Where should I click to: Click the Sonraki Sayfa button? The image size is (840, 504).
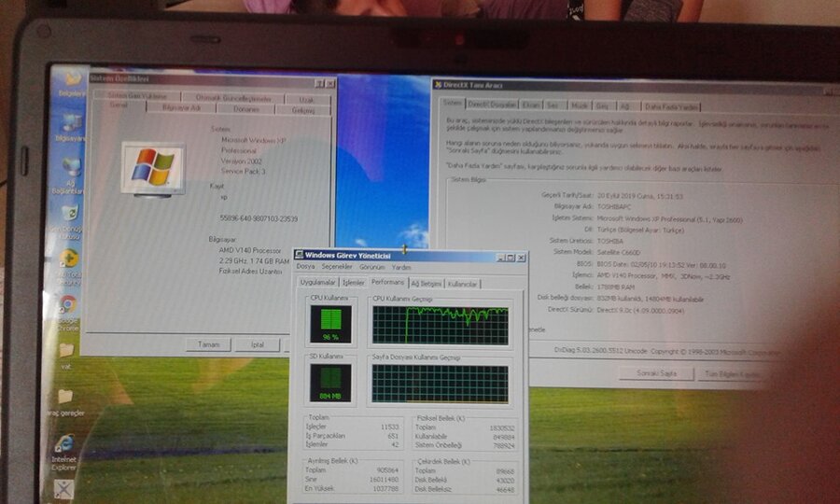pos(656,373)
